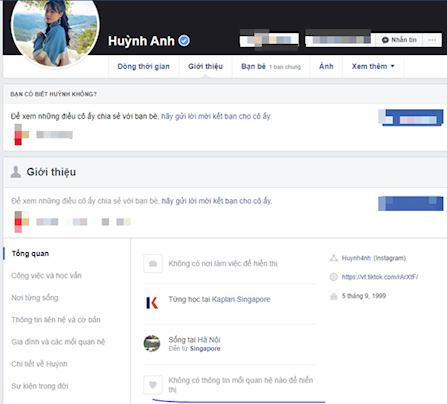Click the globe icon next to TikTok link
The width and height of the screenshot is (447, 404).
[334, 277]
